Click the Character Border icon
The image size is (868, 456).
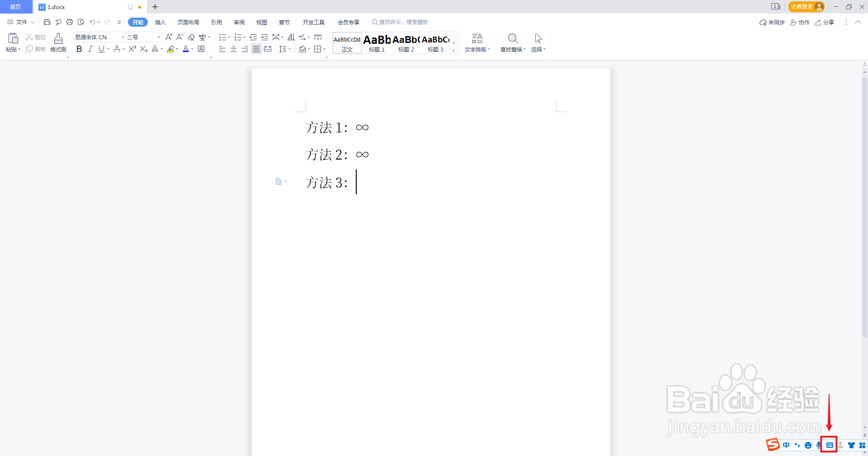202,49
